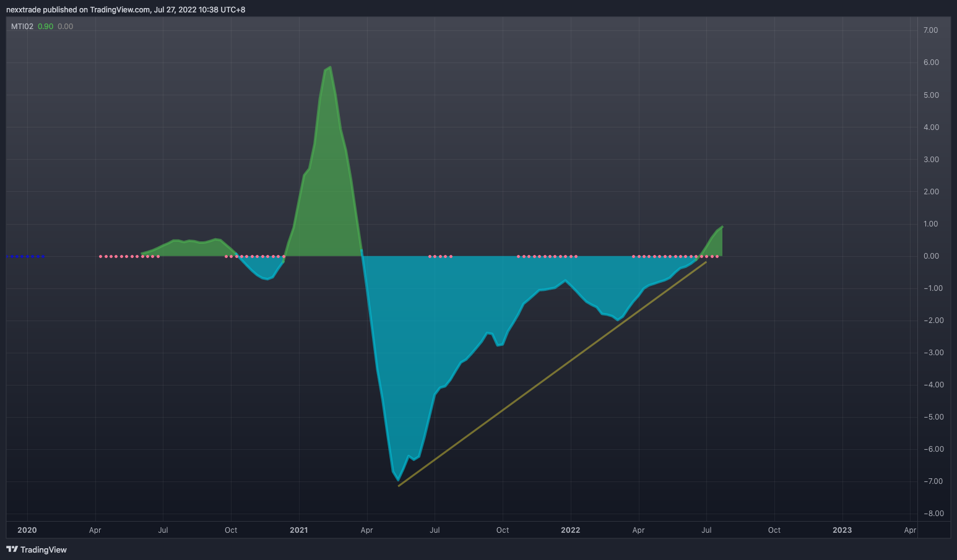
Task: Click the 2022 label on time axis
Action: 571,530
